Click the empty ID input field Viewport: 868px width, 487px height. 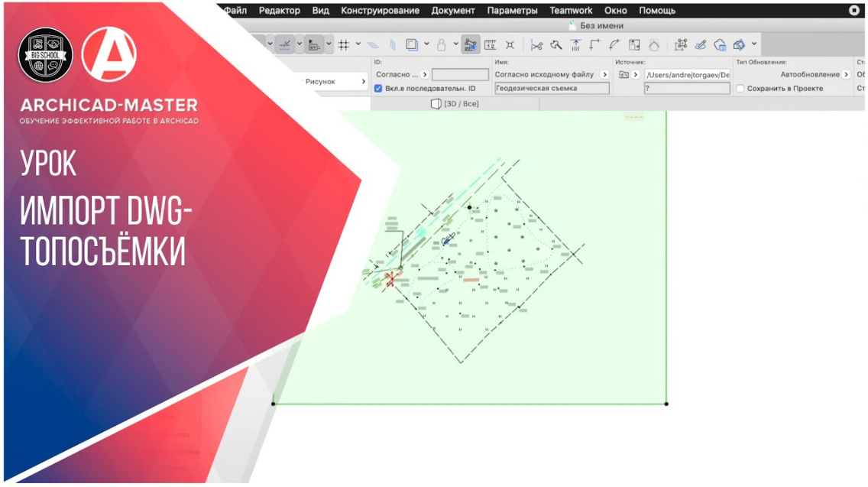460,74
